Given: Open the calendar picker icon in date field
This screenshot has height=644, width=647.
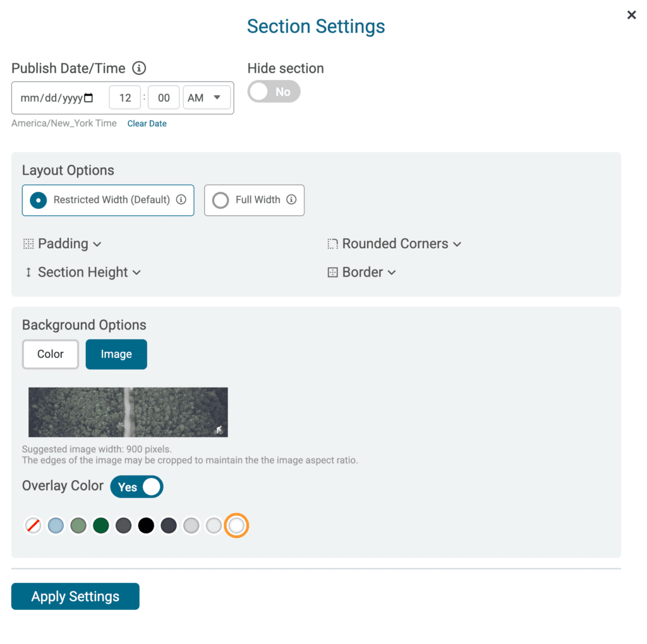Looking at the screenshot, I should point(88,98).
